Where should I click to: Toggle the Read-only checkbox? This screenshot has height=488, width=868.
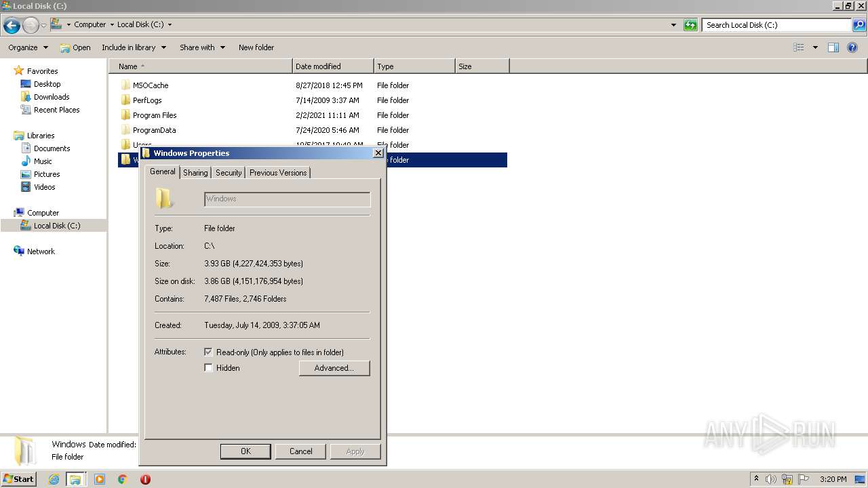tap(208, 352)
